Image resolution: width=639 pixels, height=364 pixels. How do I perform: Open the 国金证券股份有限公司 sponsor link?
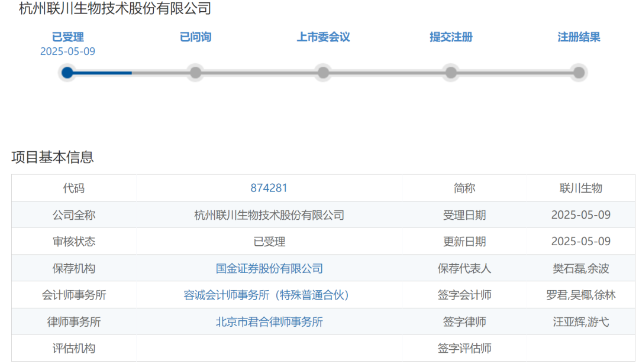[x=269, y=268]
